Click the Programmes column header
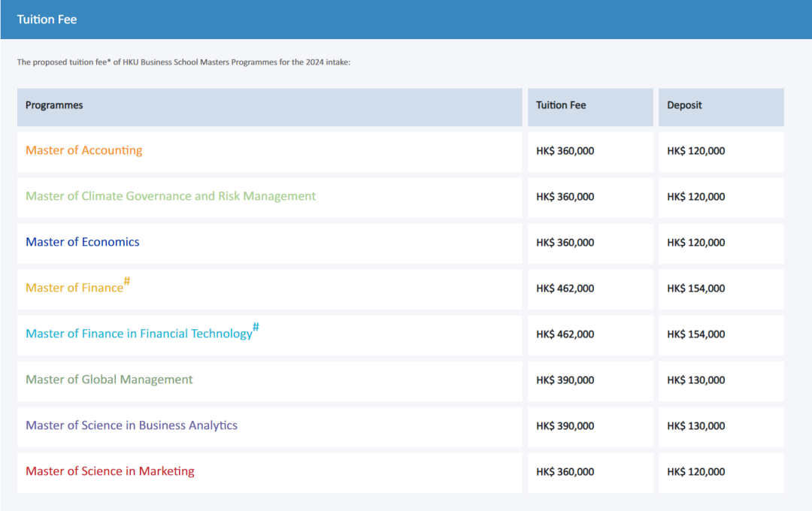Image resolution: width=812 pixels, height=511 pixels. coord(54,105)
